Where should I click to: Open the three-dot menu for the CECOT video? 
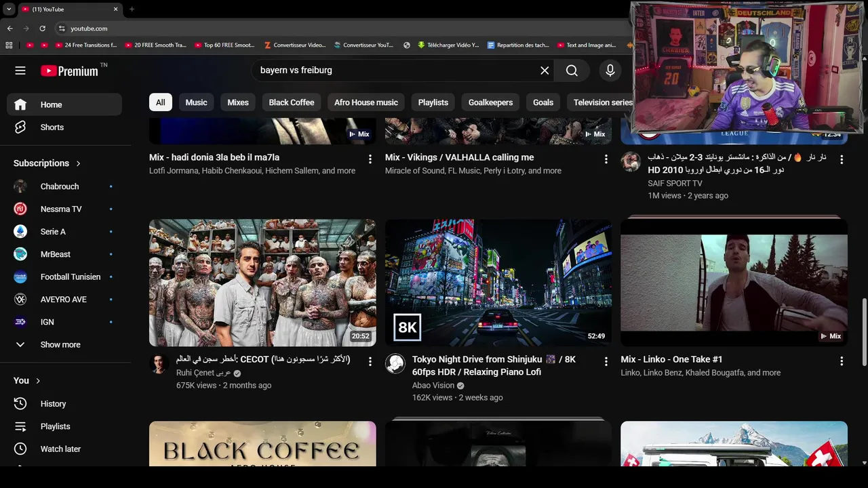coord(370,362)
